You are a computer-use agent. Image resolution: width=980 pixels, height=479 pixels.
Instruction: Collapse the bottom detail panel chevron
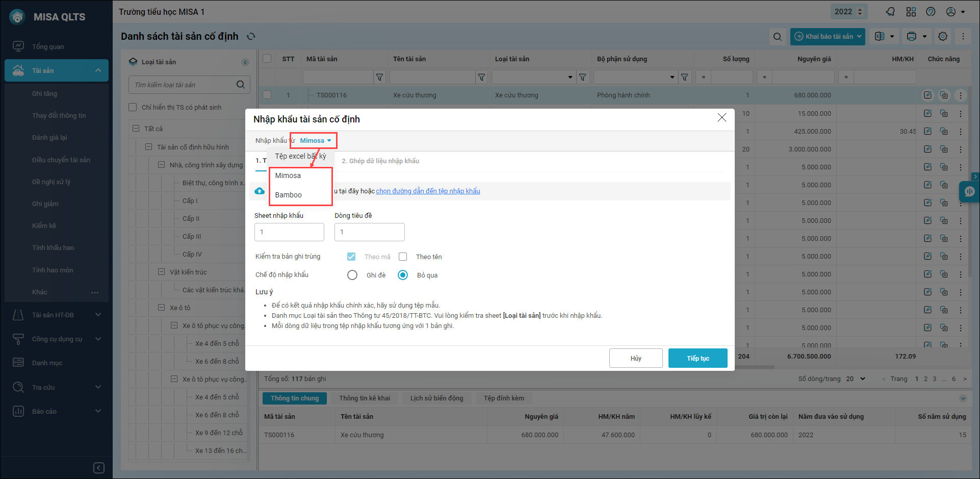click(963, 398)
